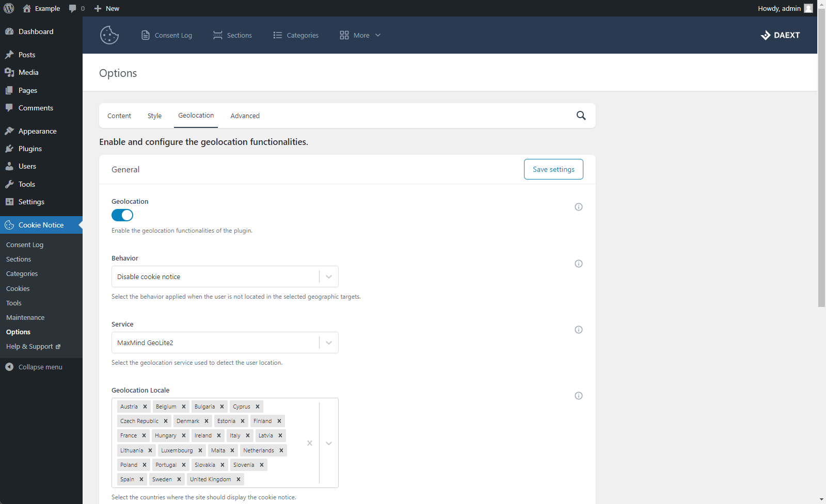Remove Czech Republic tag

166,421
